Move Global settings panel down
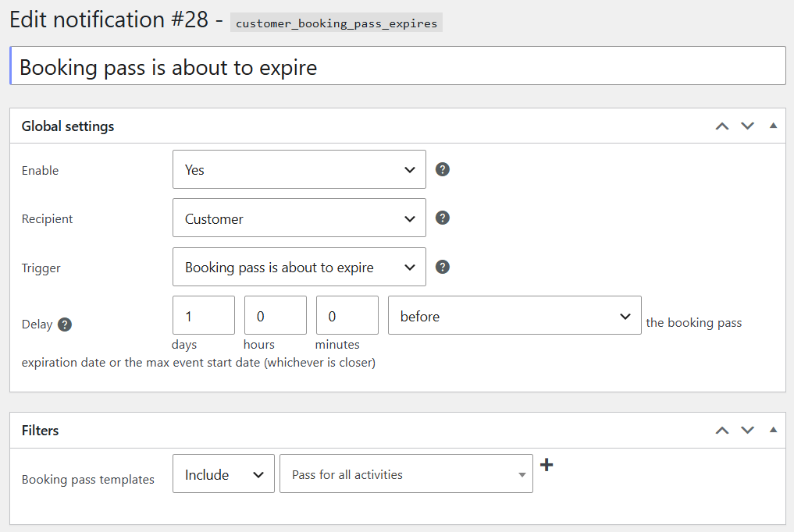 point(747,126)
